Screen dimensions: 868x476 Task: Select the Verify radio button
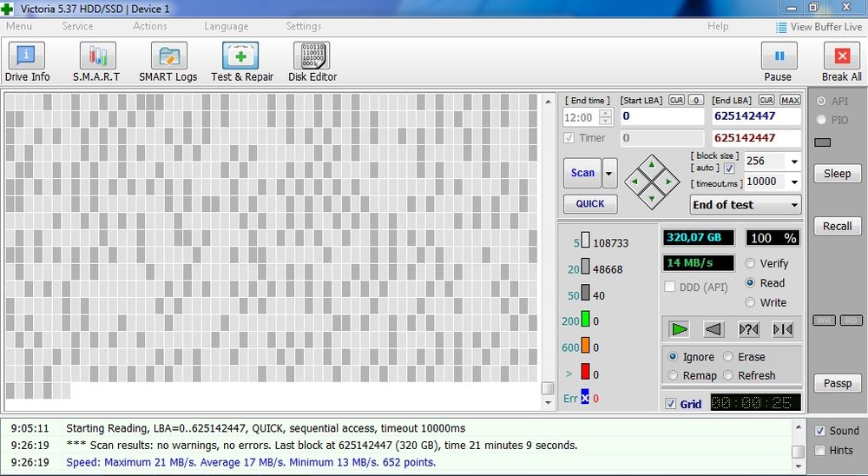[750, 263]
